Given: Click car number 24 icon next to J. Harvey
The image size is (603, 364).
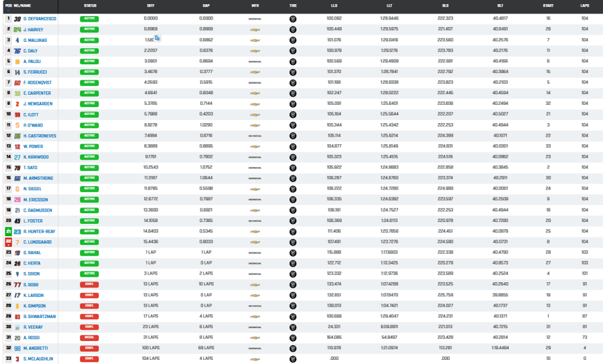Looking at the screenshot, I should 17,29.
